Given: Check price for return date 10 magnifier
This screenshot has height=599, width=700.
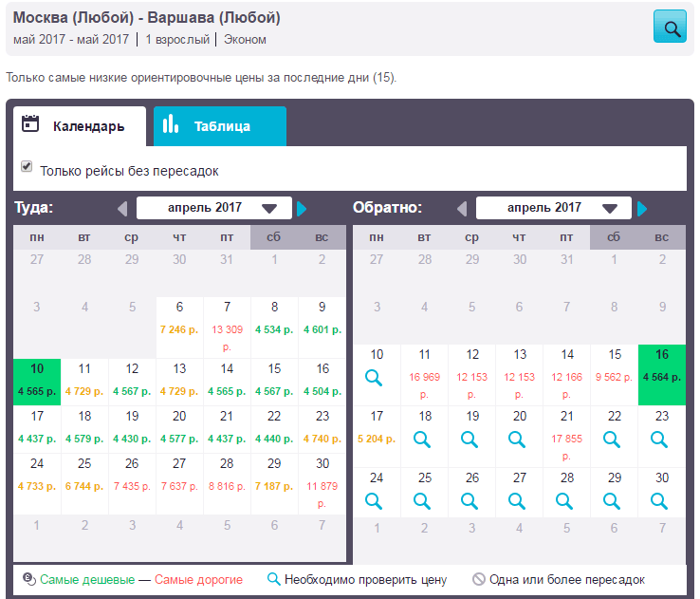Looking at the screenshot, I should click(x=374, y=378).
